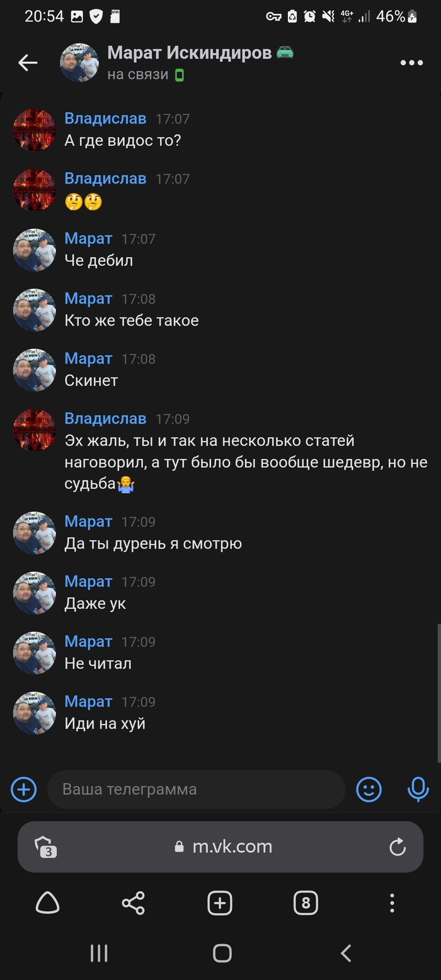This screenshot has height=980, width=441.
Task: Tap the plus attachment icon
Action: [24, 789]
